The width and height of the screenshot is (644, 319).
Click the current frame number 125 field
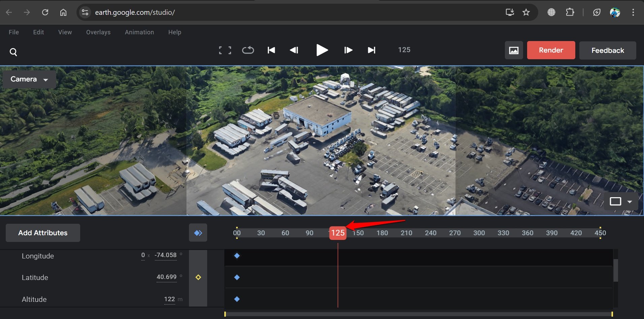[x=404, y=50]
